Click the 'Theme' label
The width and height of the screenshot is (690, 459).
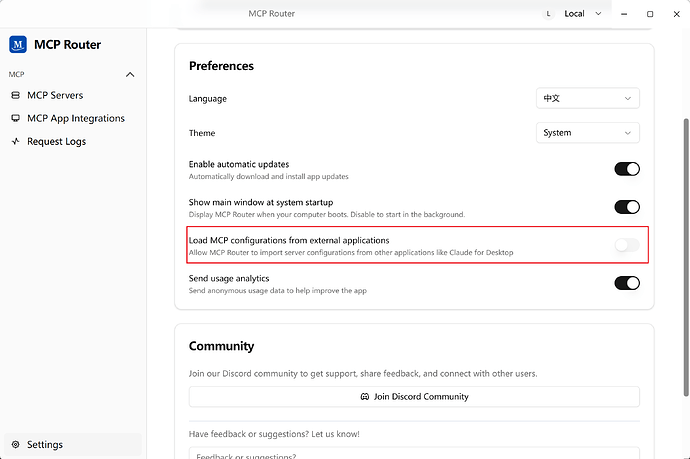(202, 133)
